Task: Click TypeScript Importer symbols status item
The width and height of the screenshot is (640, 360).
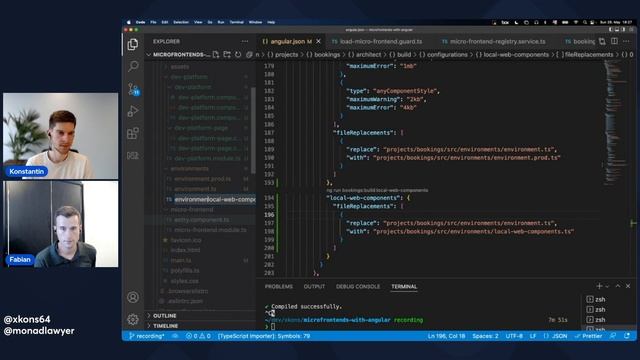Action: [264, 336]
